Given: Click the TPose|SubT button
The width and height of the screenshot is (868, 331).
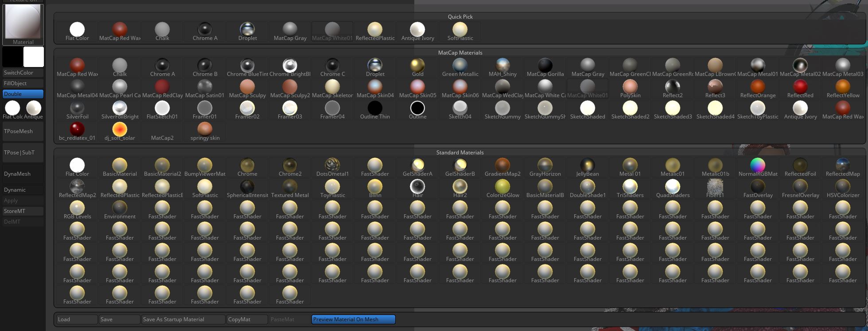Looking at the screenshot, I should coord(23,153).
